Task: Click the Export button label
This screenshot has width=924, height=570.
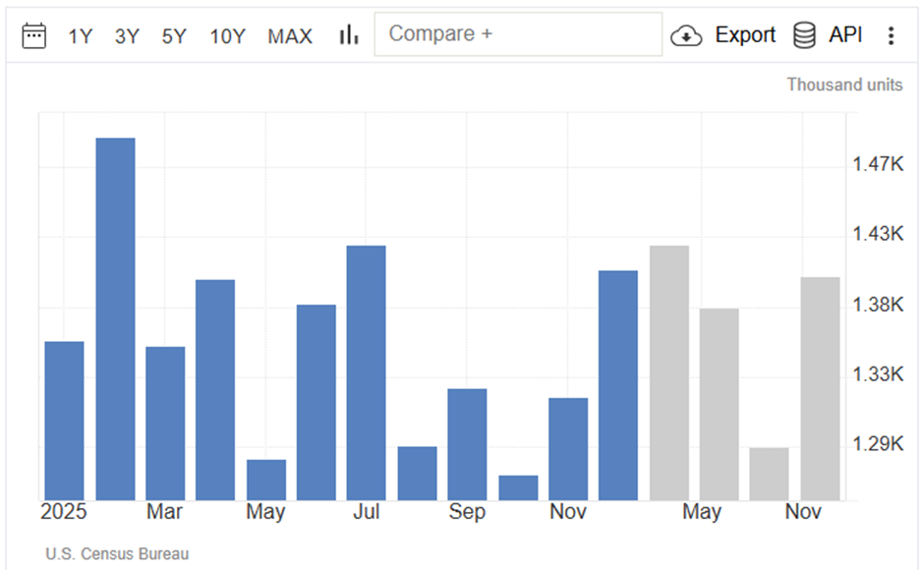Action: (x=745, y=34)
